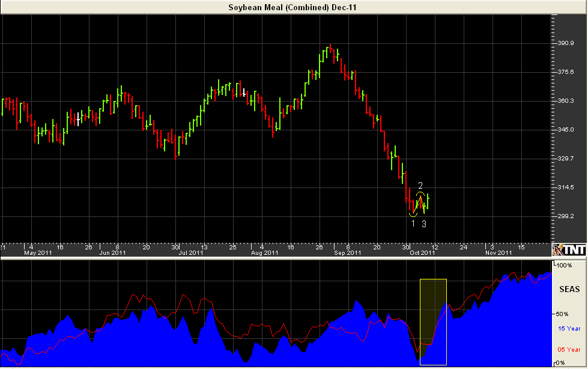Select the 314.5 price axis label
This screenshot has height=369, width=588.
[566, 188]
